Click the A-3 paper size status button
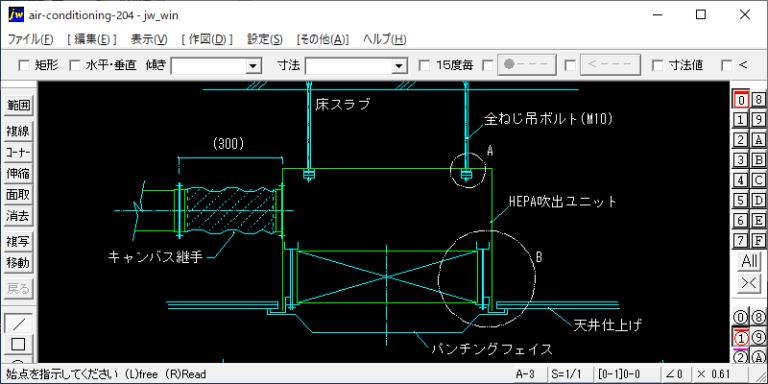This screenshot has height=384, width=768. tap(529, 374)
